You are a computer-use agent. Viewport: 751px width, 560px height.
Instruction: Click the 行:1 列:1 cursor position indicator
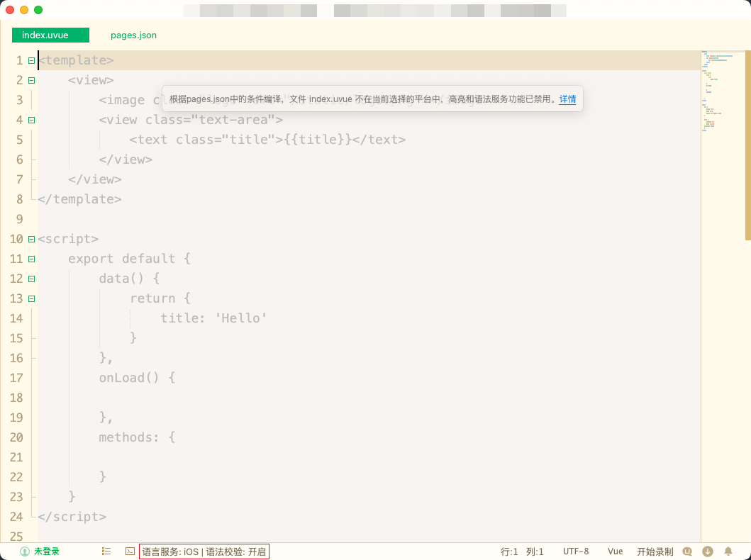coord(522,552)
